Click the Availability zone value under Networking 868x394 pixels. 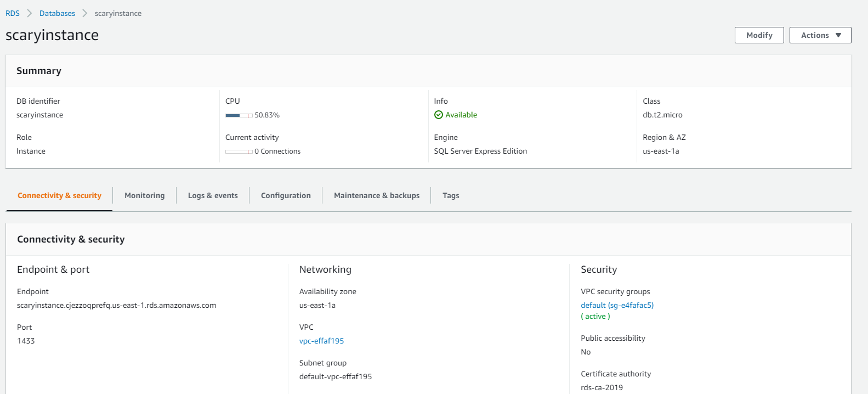317,305
